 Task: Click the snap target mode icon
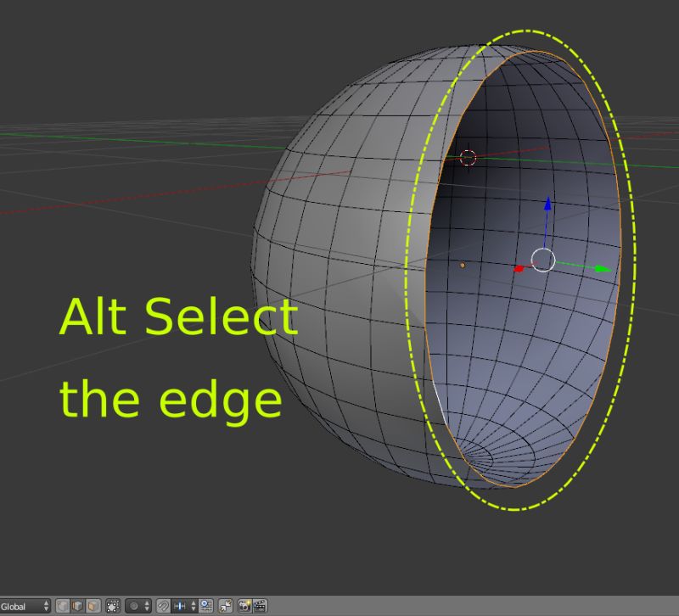[207, 606]
